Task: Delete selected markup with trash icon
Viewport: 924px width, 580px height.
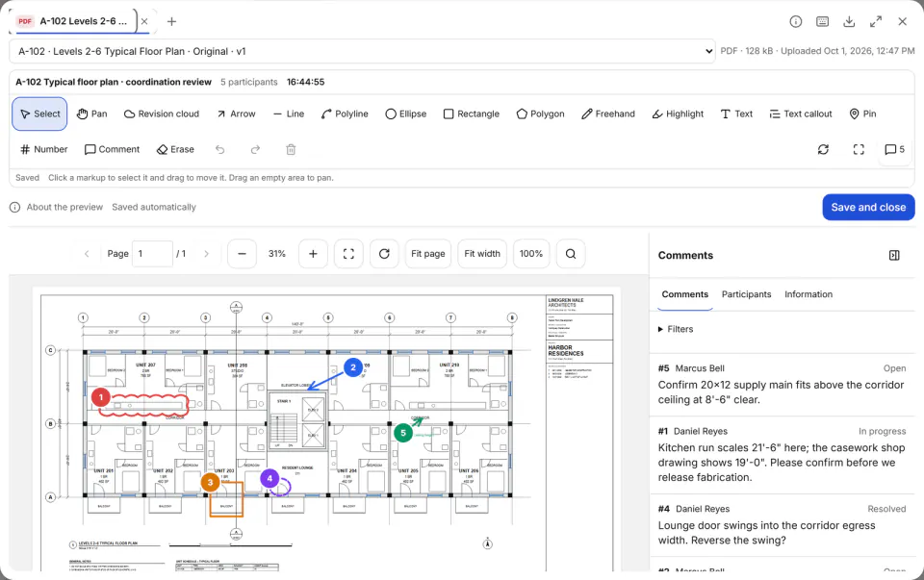Action: tap(291, 149)
